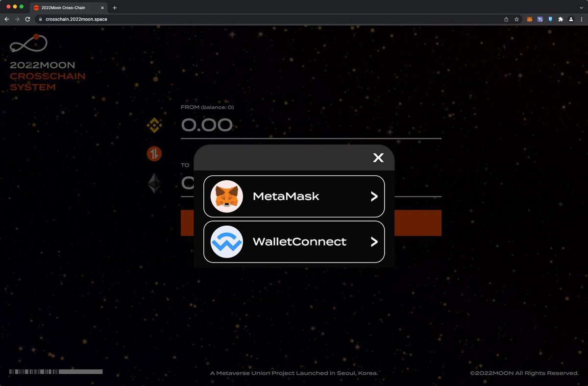Click the FROM (balance: 0) label

click(207, 107)
